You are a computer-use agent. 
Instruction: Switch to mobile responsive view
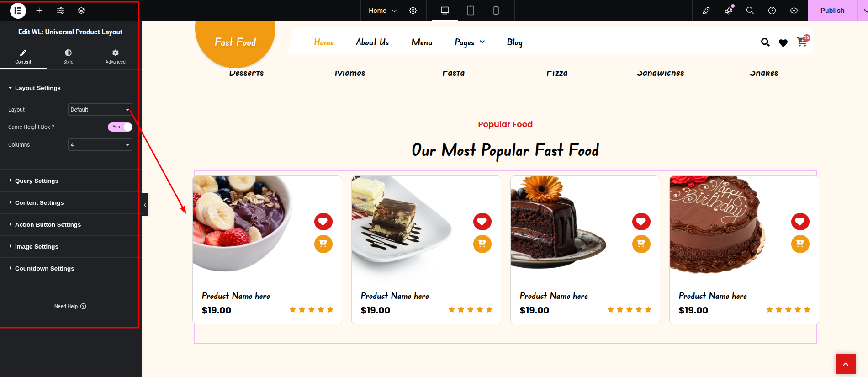496,11
